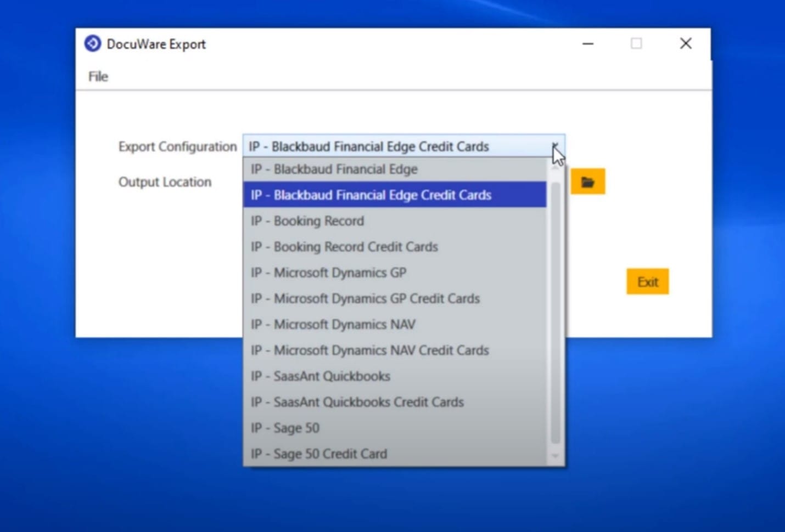Collapse the Export Configuration dropdown arrow
The height and width of the screenshot is (532, 785).
point(556,146)
